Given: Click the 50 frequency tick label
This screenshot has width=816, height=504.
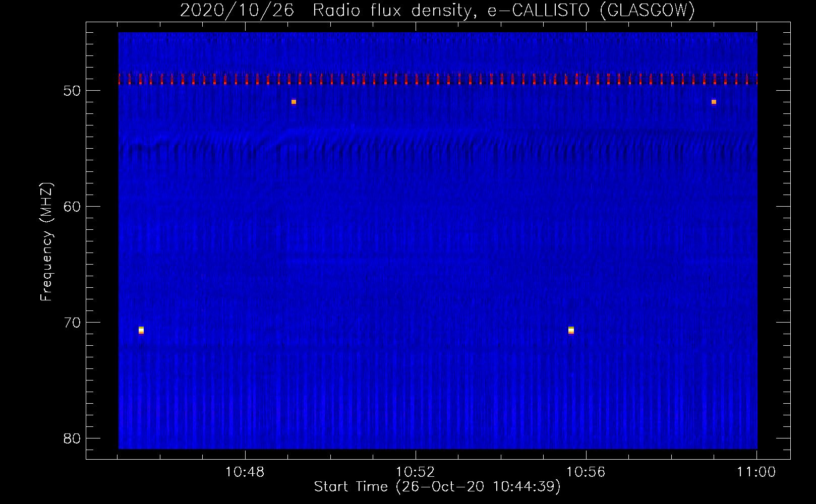Looking at the screenshot, I should click(x=72, y=91).
